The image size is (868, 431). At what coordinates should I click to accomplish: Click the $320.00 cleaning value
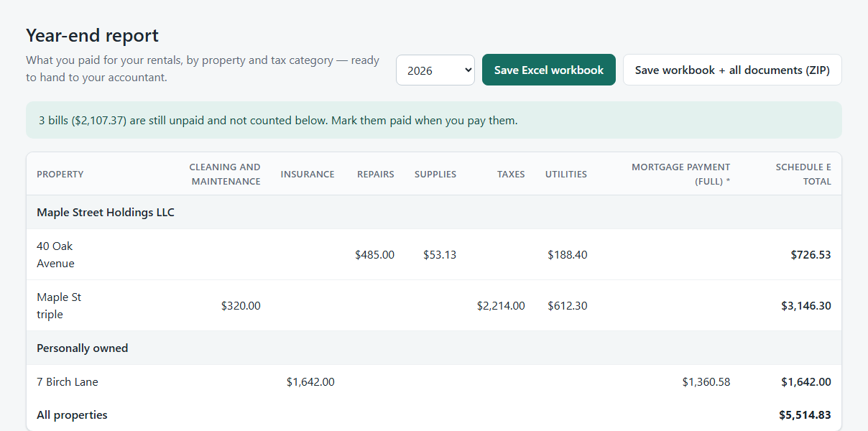point(241,305)
